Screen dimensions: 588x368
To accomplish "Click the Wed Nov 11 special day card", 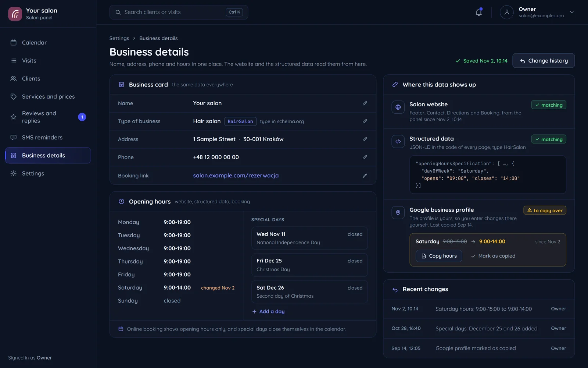I will (x=309, y=238).
